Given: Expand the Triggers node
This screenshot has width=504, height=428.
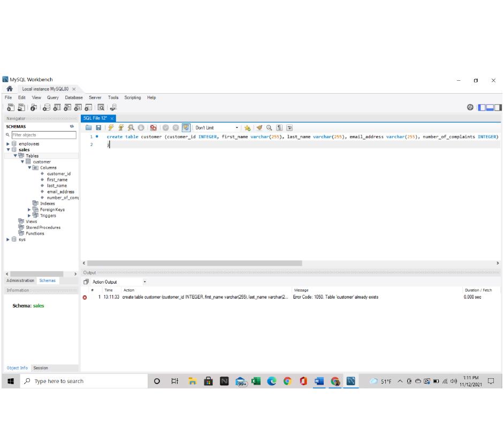Looking at the screenshot, I should point(29,216).
